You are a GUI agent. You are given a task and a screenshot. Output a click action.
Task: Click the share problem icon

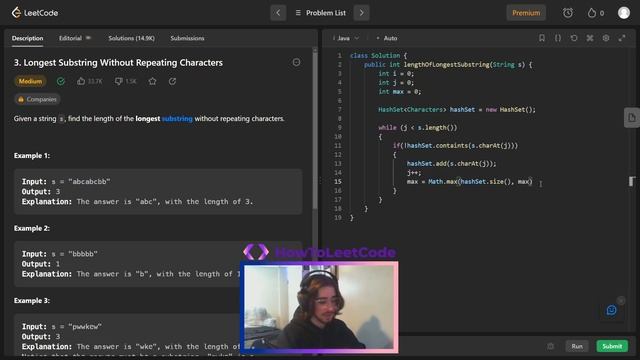(172, 81)
